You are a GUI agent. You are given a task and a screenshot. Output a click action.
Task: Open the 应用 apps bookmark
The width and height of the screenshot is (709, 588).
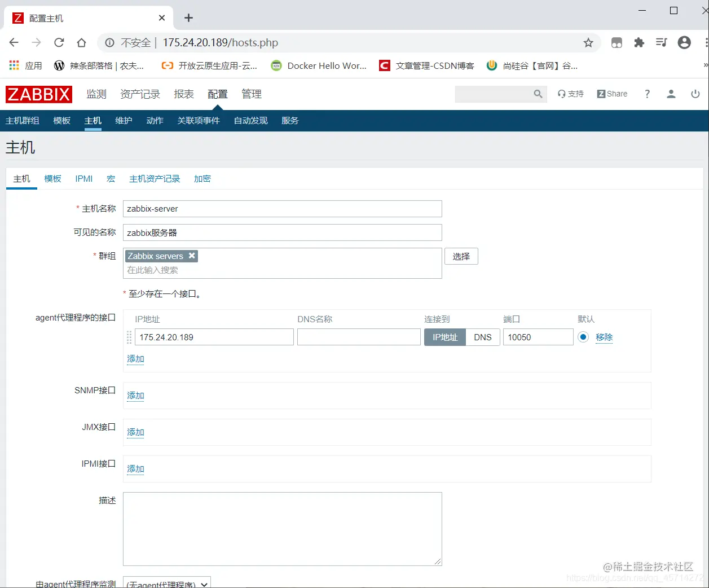26,65
